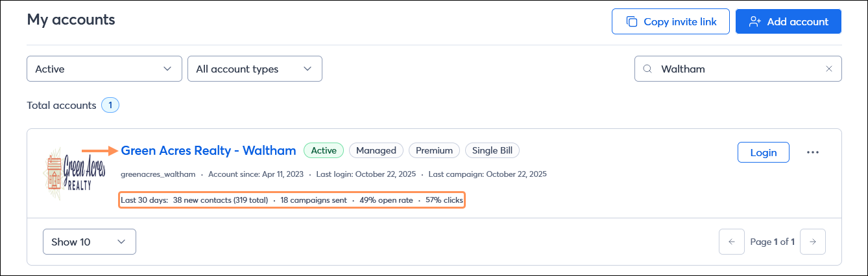Click the Single Bill tag

coord(492,150)
